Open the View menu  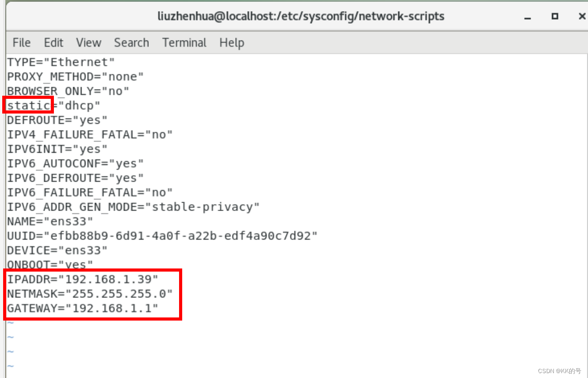88,42
